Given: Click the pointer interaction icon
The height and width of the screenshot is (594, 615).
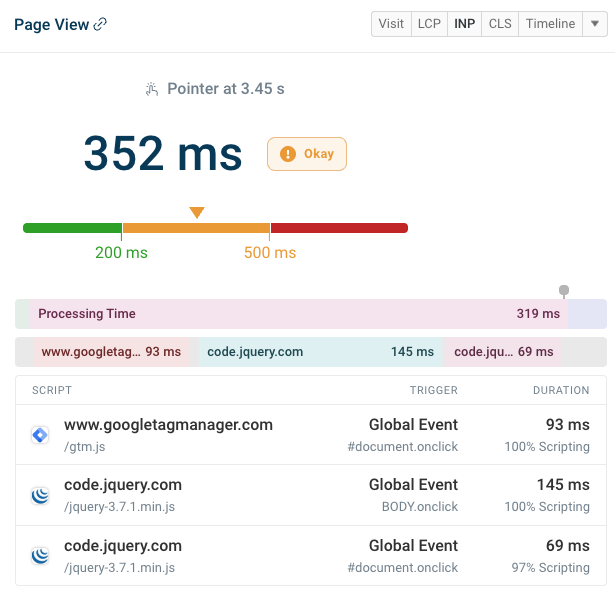Looking at the screenshot, I should (x=152, y=89).
